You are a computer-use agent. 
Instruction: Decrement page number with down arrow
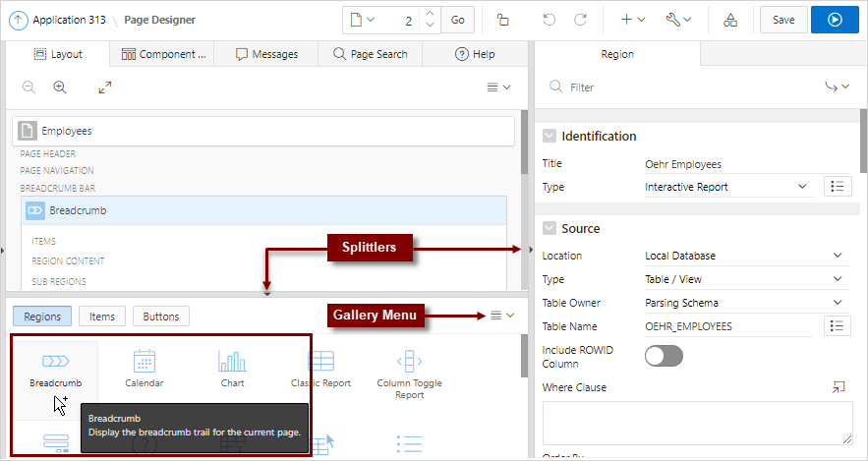[x=431, y=26]
